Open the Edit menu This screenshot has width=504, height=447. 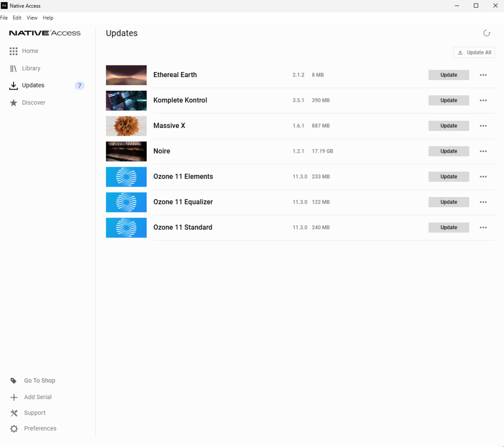(17, 18)
